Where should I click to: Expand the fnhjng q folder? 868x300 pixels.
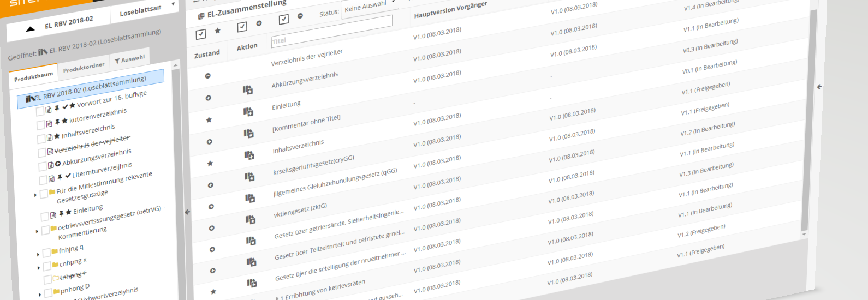click(38, 254)
